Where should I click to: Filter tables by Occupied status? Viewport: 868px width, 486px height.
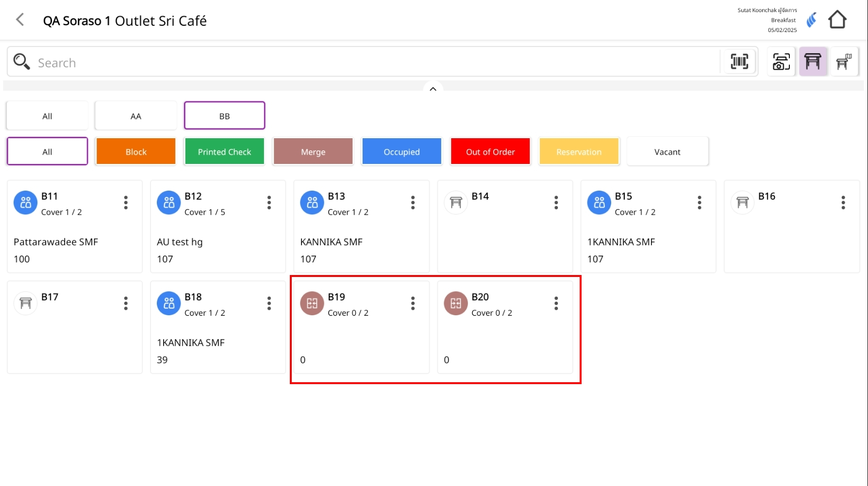click(401, 152)
